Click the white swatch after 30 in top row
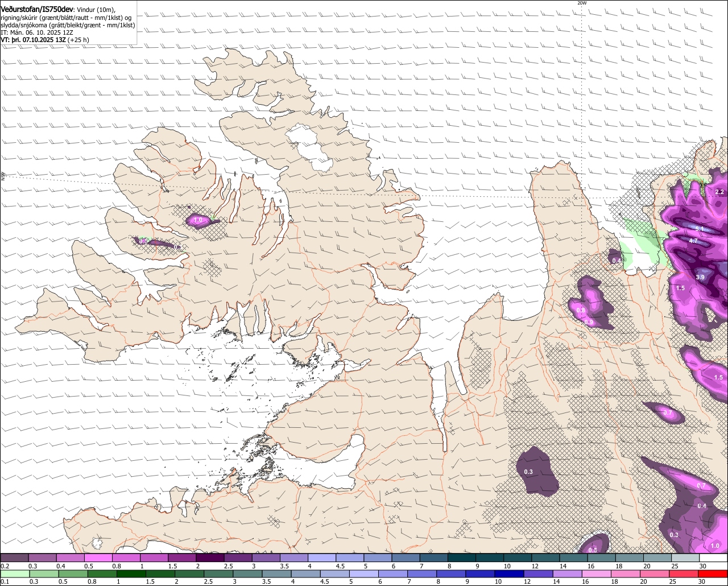 [714, 558]
